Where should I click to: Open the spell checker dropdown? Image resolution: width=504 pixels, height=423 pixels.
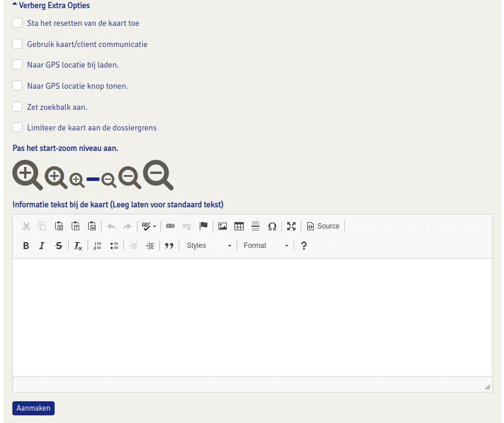[x=149, y=226]
